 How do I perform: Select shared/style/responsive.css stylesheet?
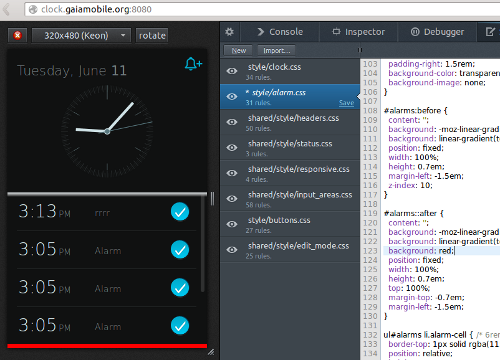[290, 173]
